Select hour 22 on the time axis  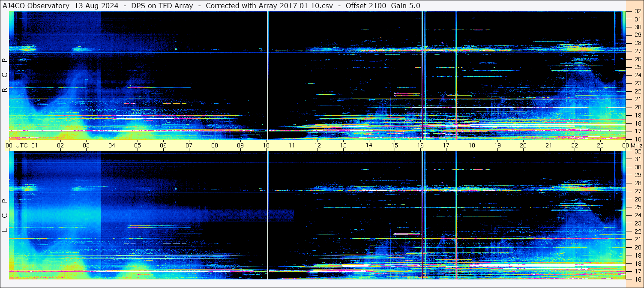[x=575, y=145]
